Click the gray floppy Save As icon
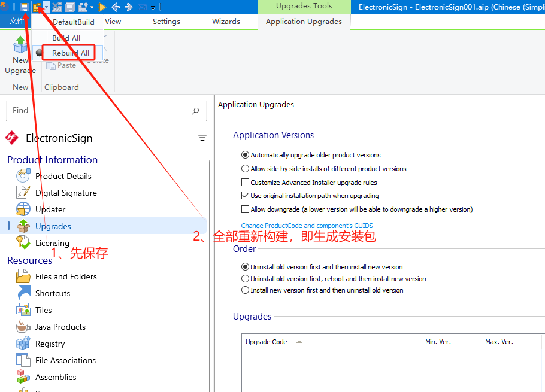Viewport: 545px width, 392px height. [70, 7]
